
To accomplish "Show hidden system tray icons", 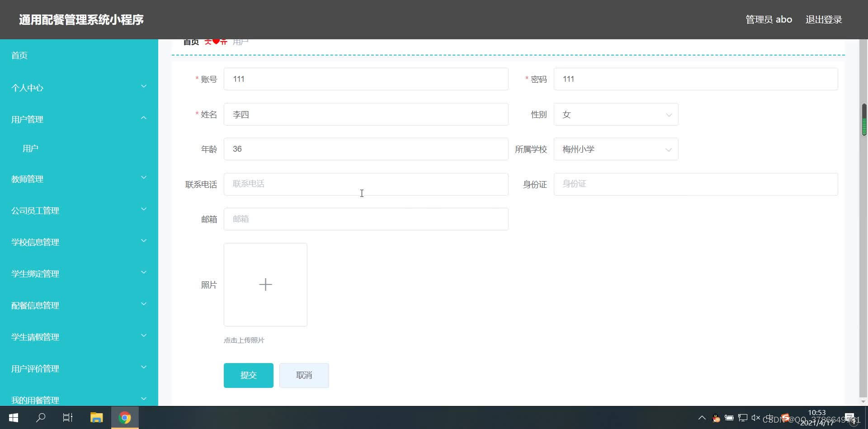I will click(702, 418).
